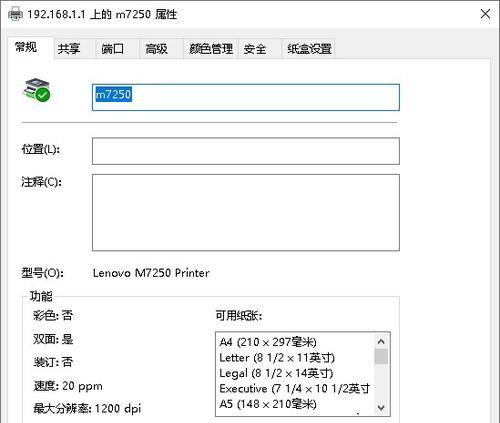Click the 位置(L) input field
The height and width of the screenshot is (423, 500).
pyautogui.click(x=246, y=151)
